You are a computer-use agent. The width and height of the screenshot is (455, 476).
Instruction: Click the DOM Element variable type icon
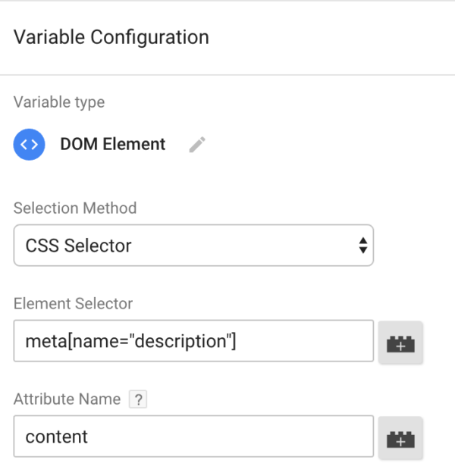[x=29, y=144]
